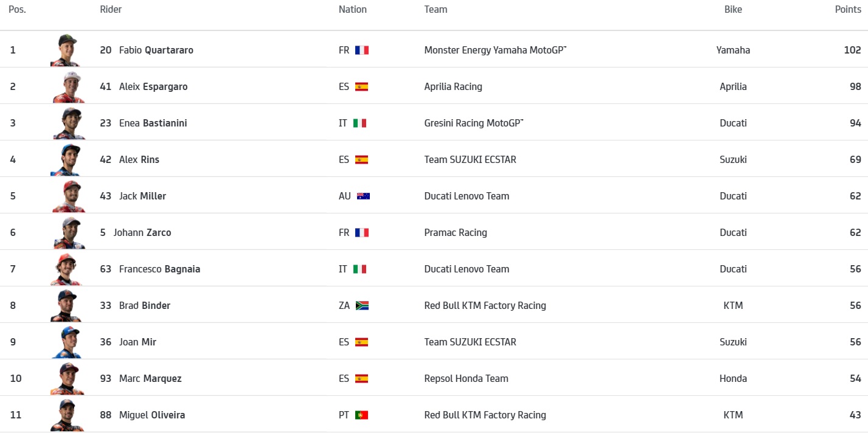Click the Nation column header
This screenshot has width=868, height=433.
[x=353, y=9]
